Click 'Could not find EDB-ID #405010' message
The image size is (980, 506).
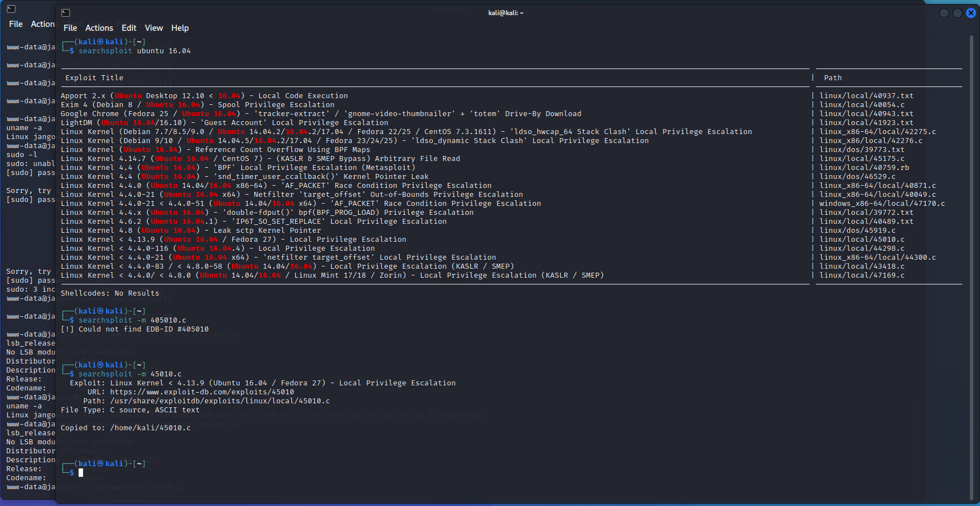[135, 329]
